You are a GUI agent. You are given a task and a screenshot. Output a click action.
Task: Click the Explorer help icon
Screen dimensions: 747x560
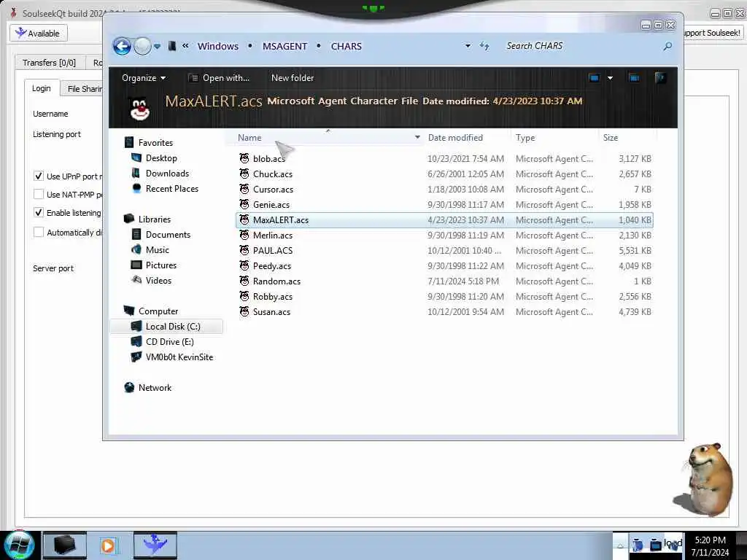point(660,77)
